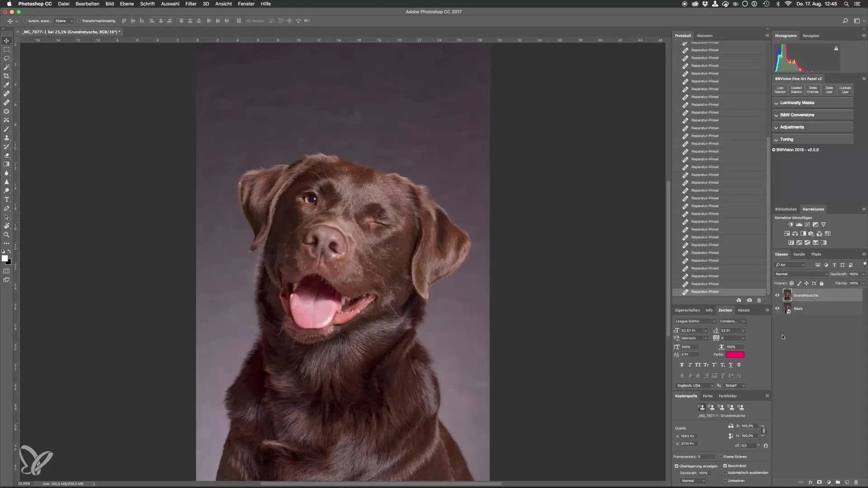Add layer style with fx icon
Viewport: 868px width, 488px height.
tap(810, 482)
